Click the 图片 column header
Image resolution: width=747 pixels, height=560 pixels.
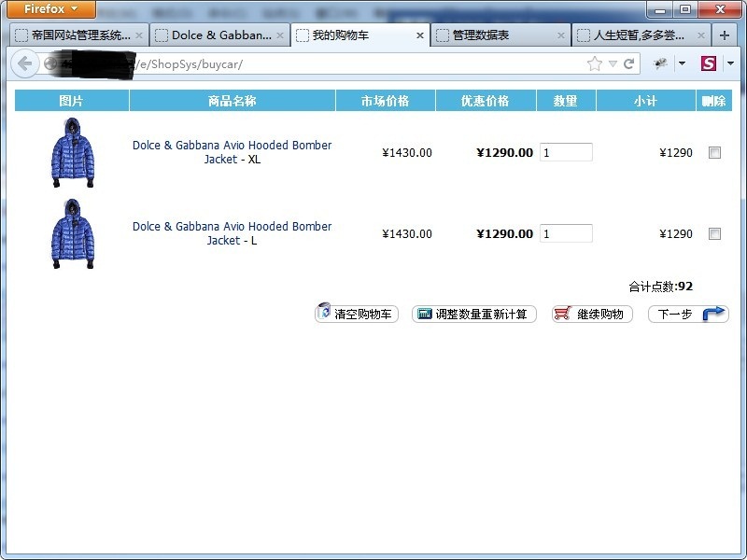pos(72,101)
